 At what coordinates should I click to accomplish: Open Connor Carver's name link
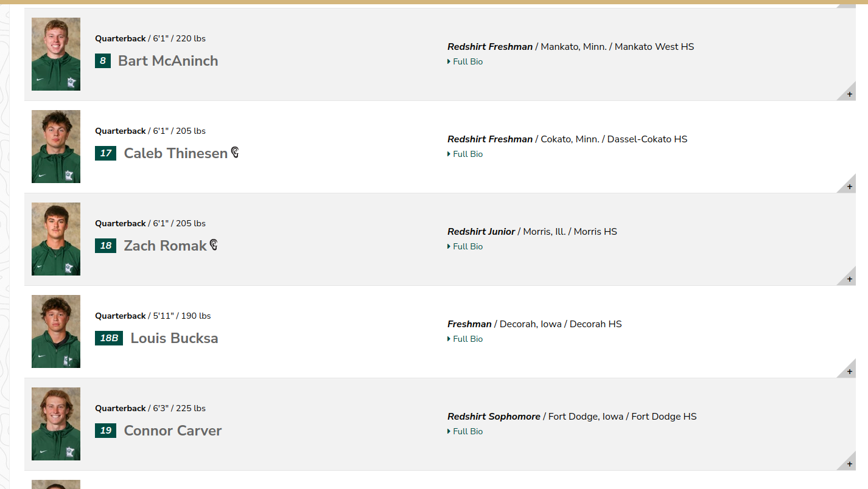(x=173, y=431)
